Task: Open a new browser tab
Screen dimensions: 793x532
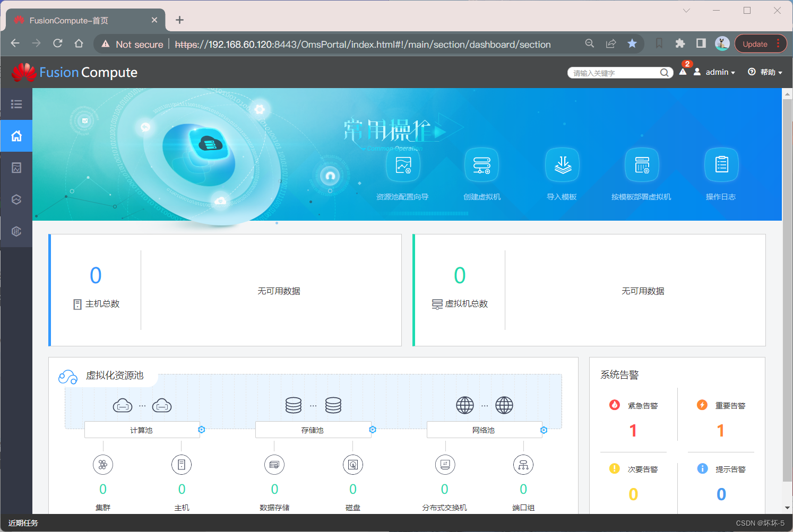Action: coord(179,20)
